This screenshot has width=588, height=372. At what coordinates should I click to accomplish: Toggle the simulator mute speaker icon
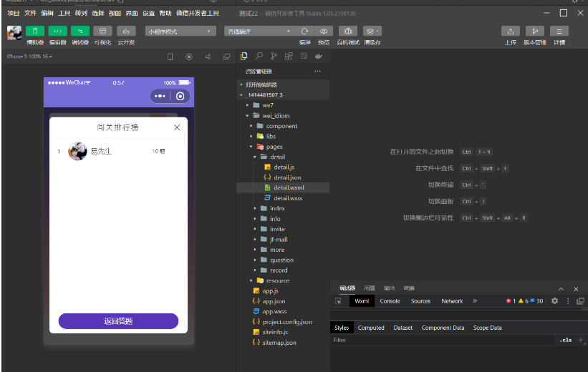208,57
